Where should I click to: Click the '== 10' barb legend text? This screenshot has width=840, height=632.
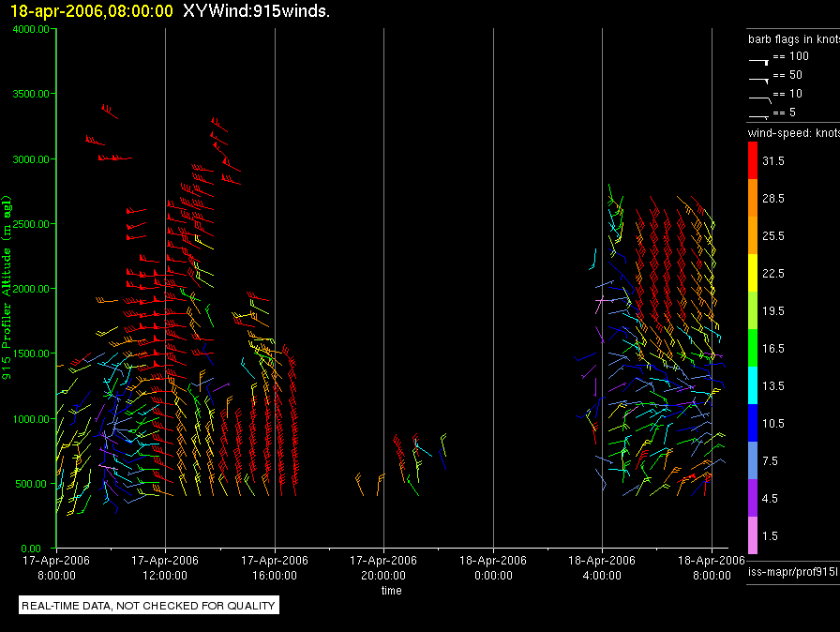click(x=787, y=94)
